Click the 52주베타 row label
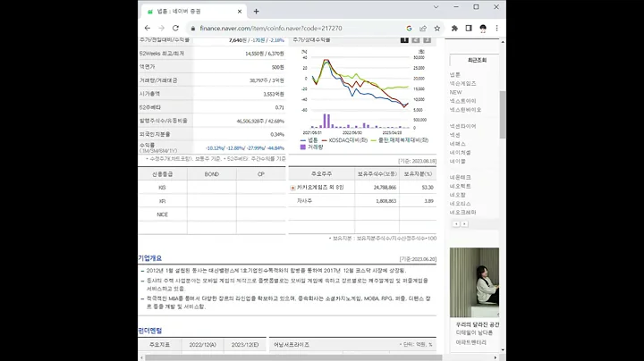Image resolution: width=644 pixels, height=361 pixels. pyautogui.click(x=150, y=107)
